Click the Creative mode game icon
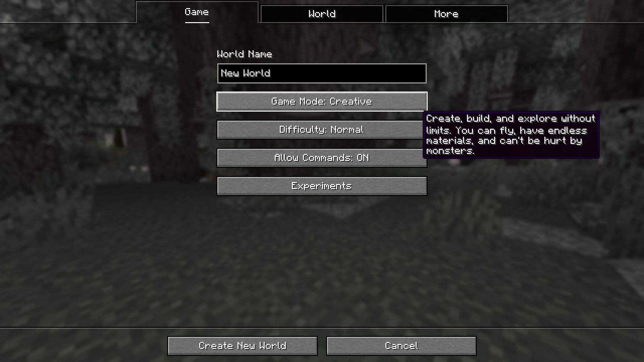Image resolution: width=644 pixels, height=362 pixels. coord(322,101)
